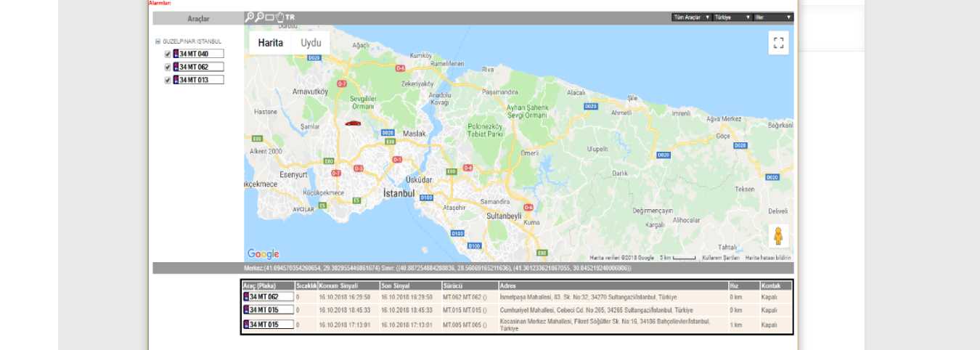Click the Google logo on map

point(263,254)
